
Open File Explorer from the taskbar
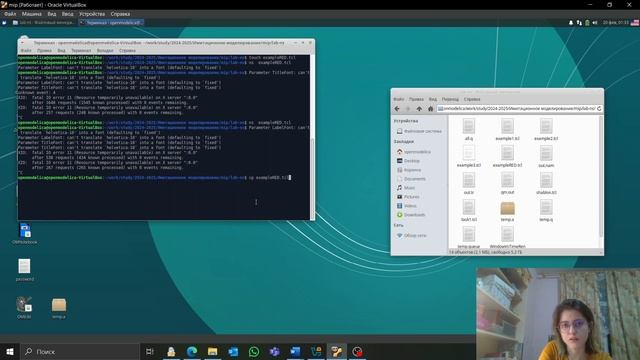[213, 351]
